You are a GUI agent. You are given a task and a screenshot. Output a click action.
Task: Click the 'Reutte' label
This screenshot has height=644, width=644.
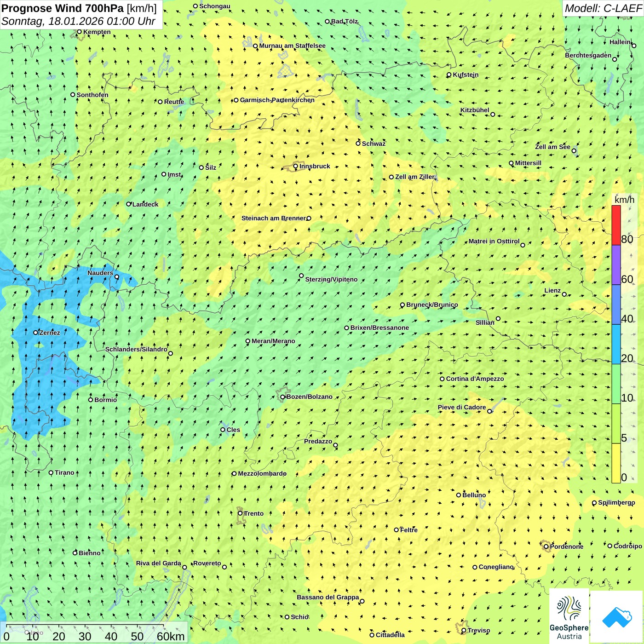(x=174, y=102)
